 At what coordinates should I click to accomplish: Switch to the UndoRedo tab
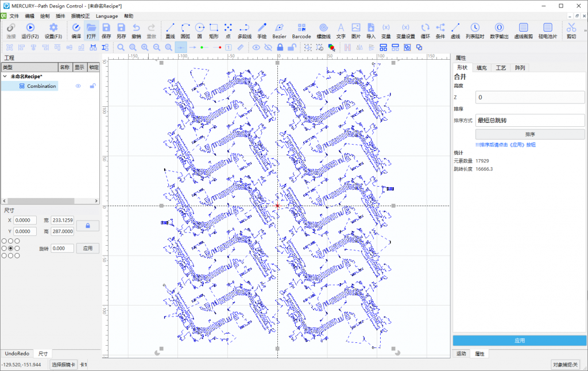click(x=17, y=354)
